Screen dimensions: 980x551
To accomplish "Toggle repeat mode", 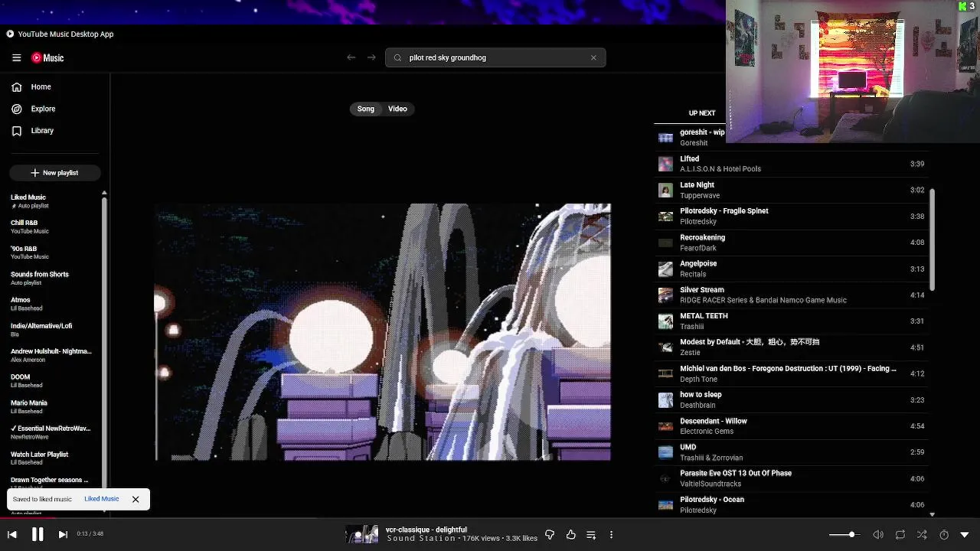I will [900, 535].
